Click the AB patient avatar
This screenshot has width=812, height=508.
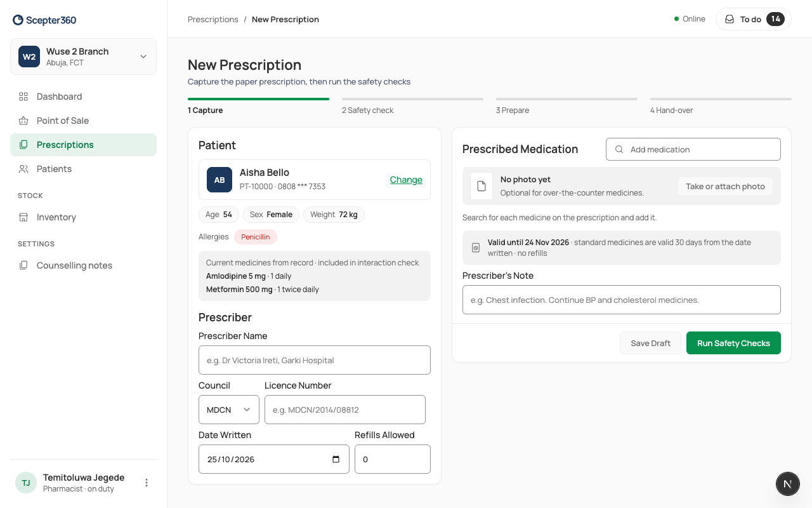(219, 180)
